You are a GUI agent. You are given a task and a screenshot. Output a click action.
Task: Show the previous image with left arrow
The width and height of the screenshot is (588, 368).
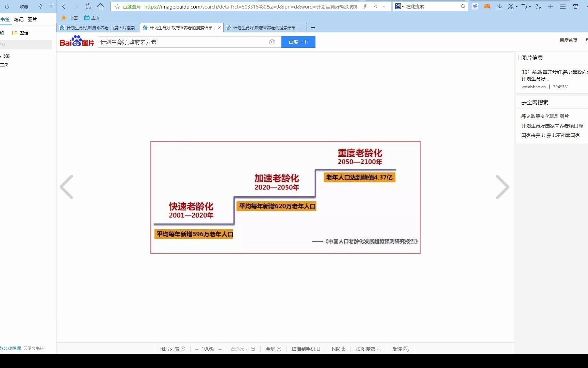coord(67,187)
